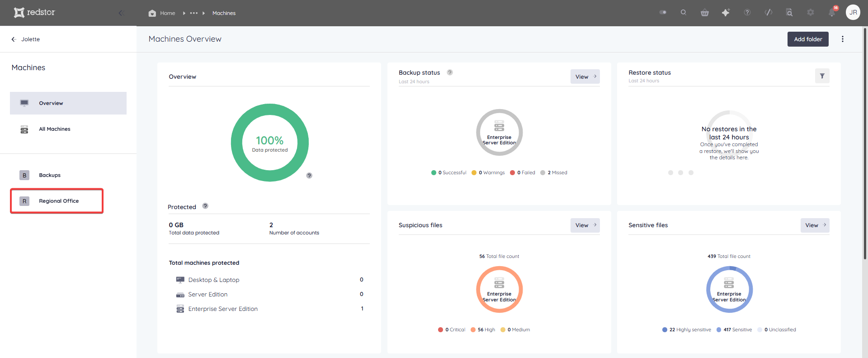Select Overview in Machines sidebar

click(68, 103)
